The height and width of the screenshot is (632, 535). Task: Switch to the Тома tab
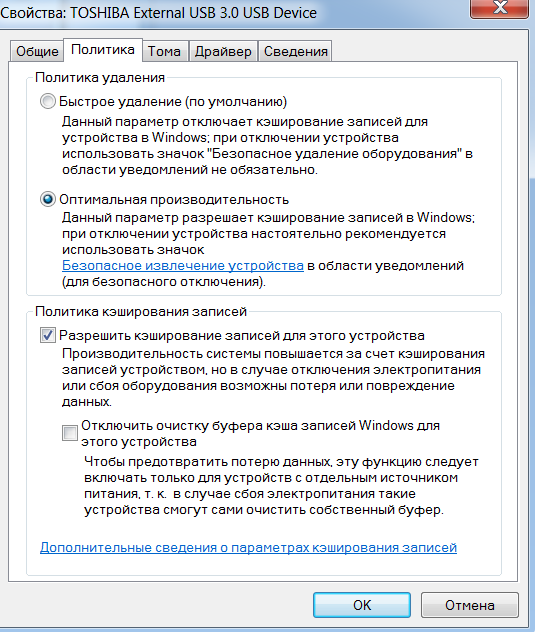click(x=164, y=51)
